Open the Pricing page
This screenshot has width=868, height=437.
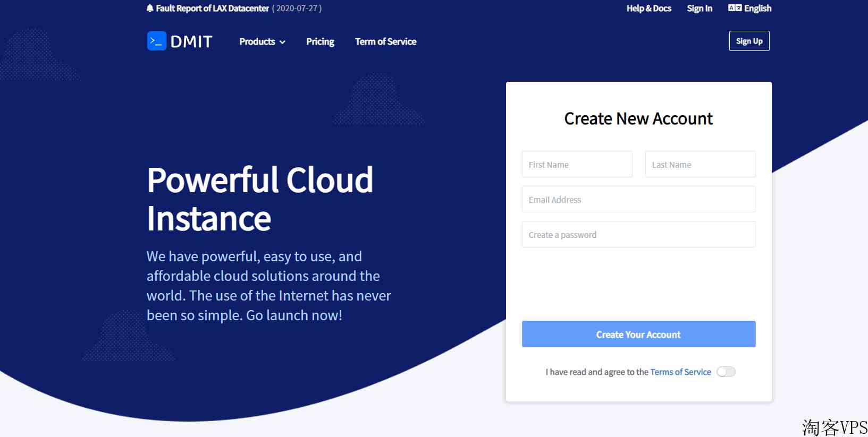320,41
